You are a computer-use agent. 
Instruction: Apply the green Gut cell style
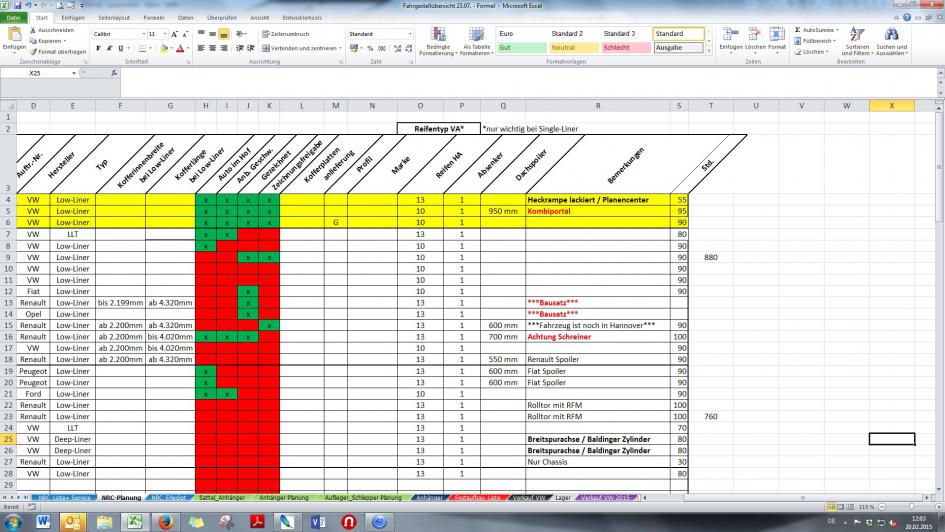tap(522, 48)
